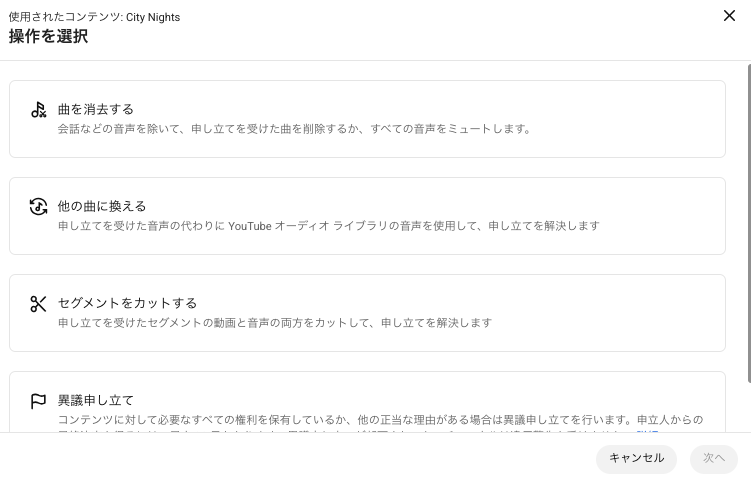Click the キャンセル button
This screenshot has height=479, width=751.
pyautogui.click(x=636, y=458)
